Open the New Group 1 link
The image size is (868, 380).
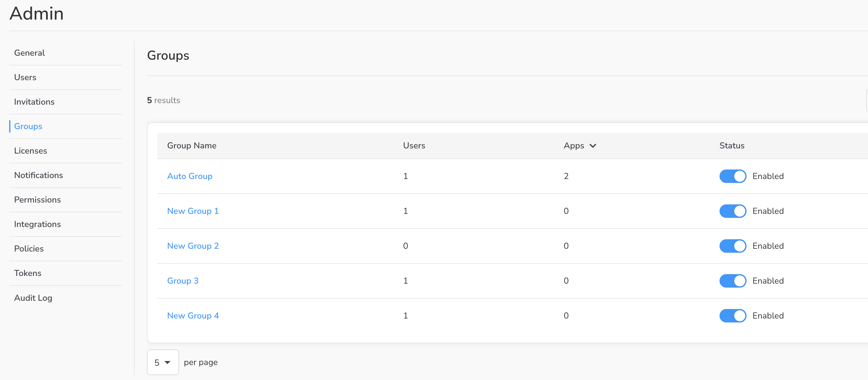coord(193,211)
